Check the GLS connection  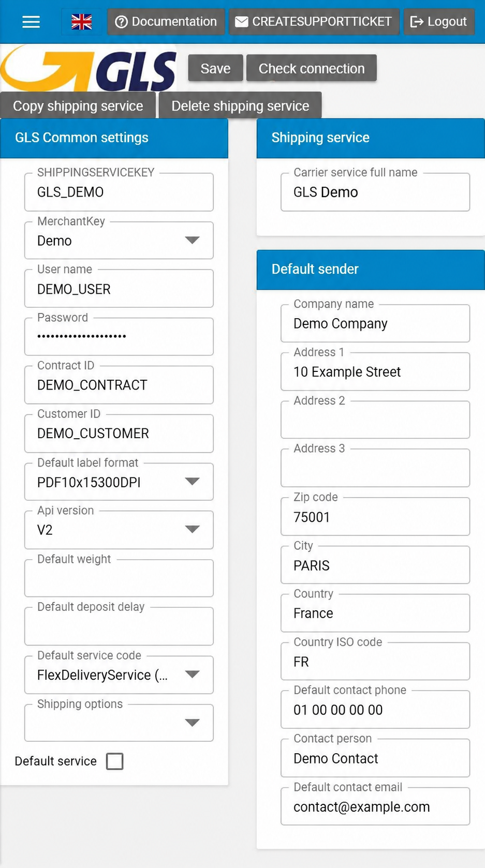[312, 68]
